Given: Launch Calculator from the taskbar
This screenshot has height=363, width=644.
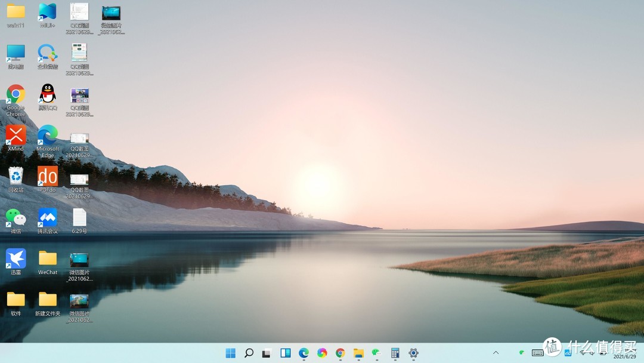Looking at the screenshot, I should coord(395,353).
